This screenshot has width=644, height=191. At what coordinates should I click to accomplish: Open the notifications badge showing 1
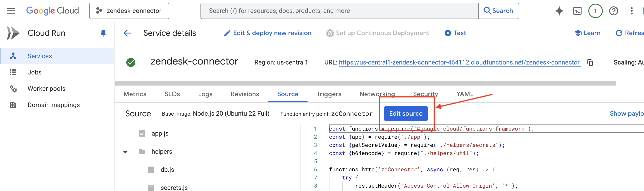click(595, 11)
